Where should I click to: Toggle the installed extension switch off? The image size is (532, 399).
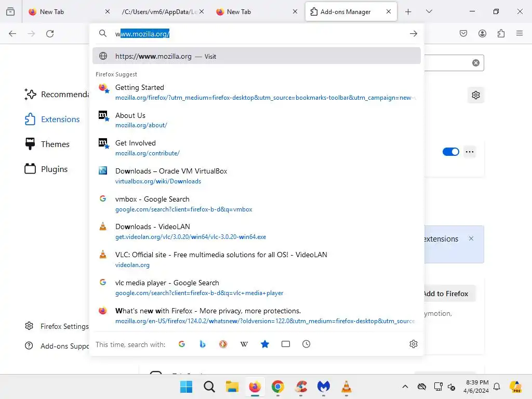click(450, 152)
